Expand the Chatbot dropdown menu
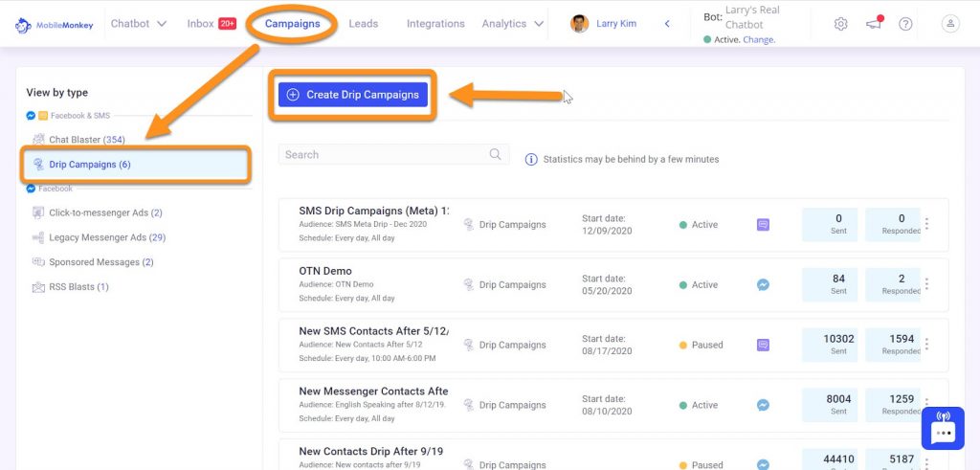Screen dimensions: 980x470 tap(139, 24)
